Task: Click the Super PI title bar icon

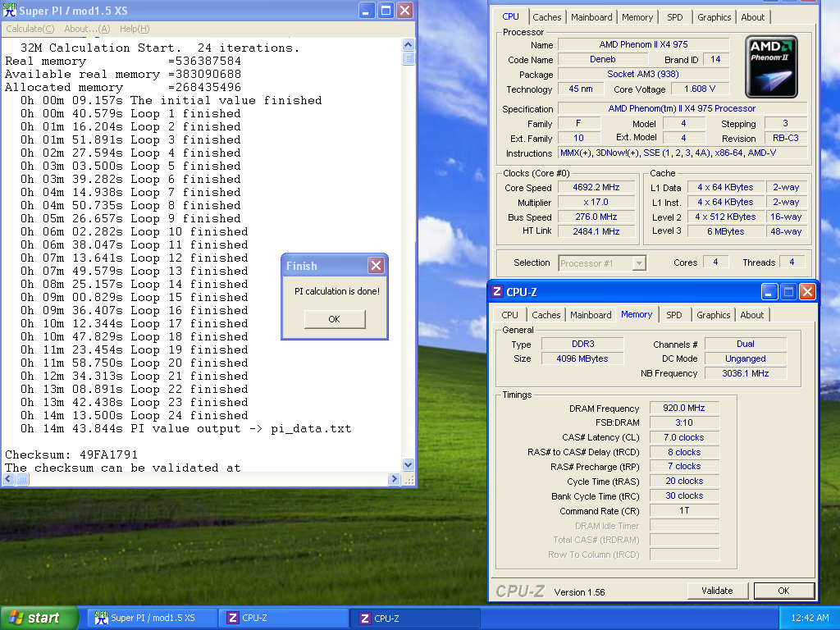Action: click(10, 10)
